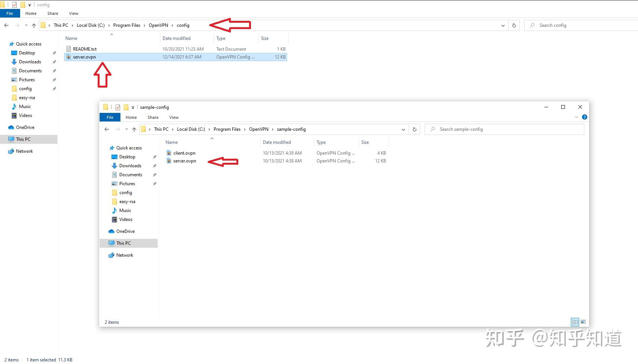
Task: Click New folder icon in sample-config title bar
Action: (126, 107)
